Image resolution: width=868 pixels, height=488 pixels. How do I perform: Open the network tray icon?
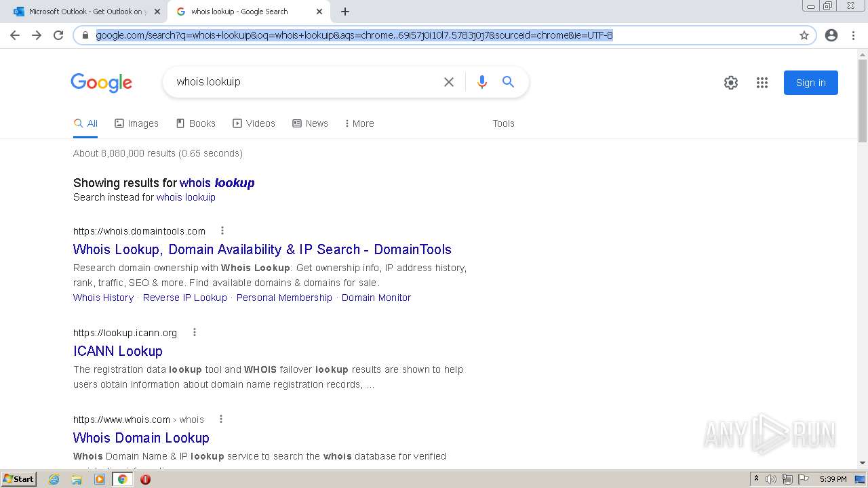pos(787,479)
